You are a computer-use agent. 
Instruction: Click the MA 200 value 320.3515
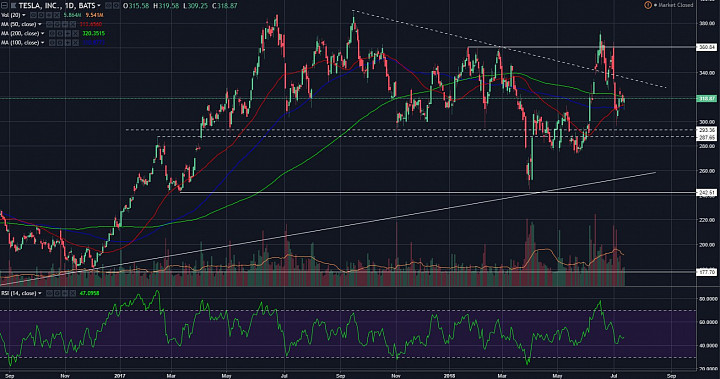pos(94,34)
